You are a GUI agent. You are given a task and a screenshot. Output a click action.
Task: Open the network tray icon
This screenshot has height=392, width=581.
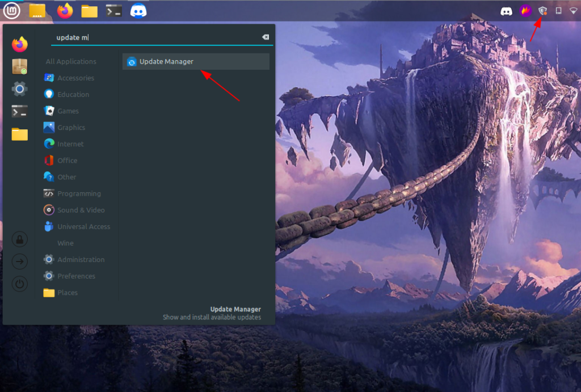pyautogui.click(x=574, y=11)
